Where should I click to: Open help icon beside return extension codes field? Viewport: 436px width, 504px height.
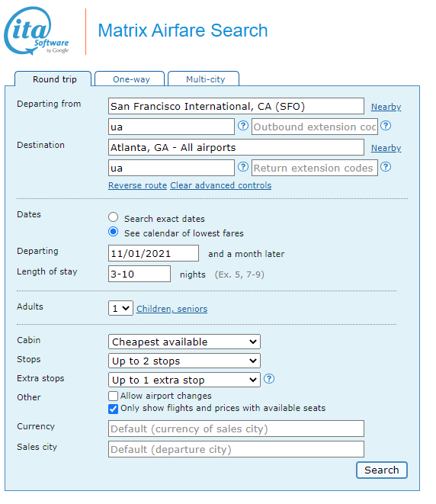386,167
